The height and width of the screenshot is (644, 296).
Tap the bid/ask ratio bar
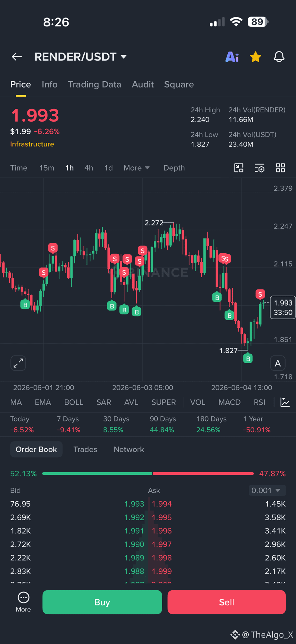pos(148,473)
